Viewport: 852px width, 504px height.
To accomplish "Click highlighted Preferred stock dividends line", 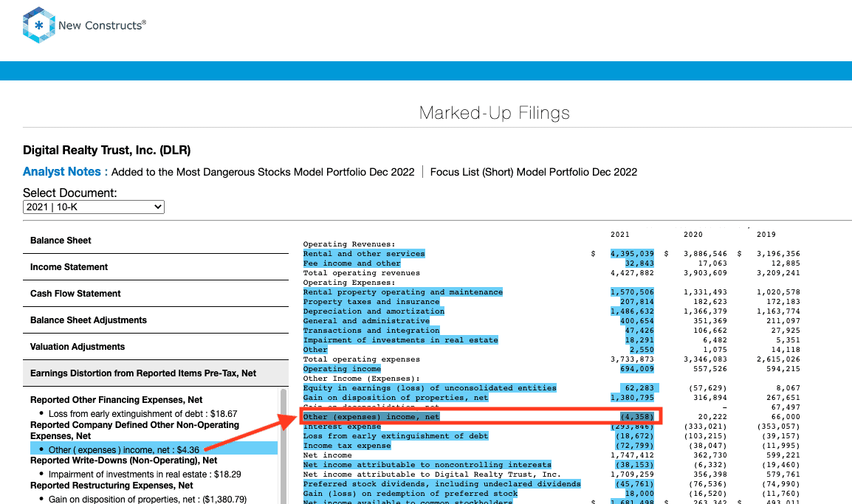I will point(442,484).
